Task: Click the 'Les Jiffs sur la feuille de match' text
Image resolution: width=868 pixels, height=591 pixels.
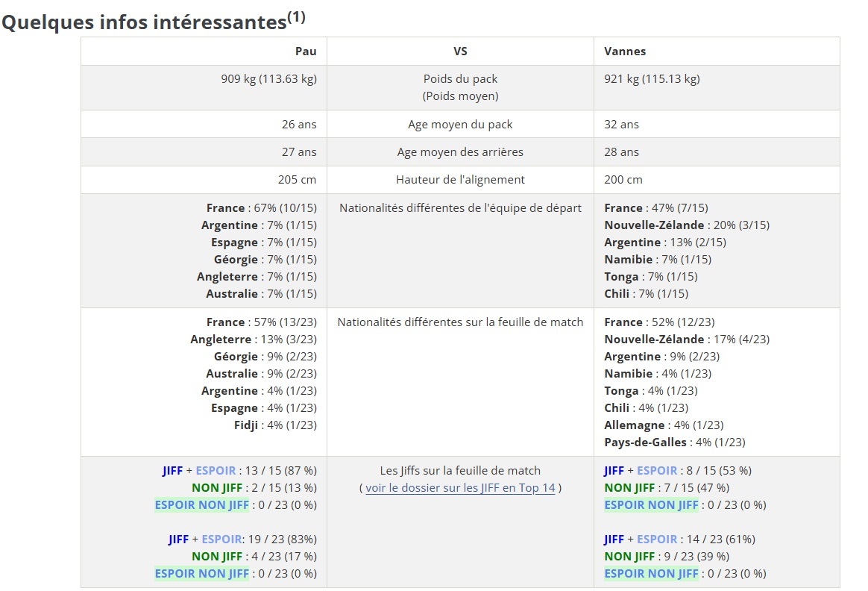Action: 460,471
